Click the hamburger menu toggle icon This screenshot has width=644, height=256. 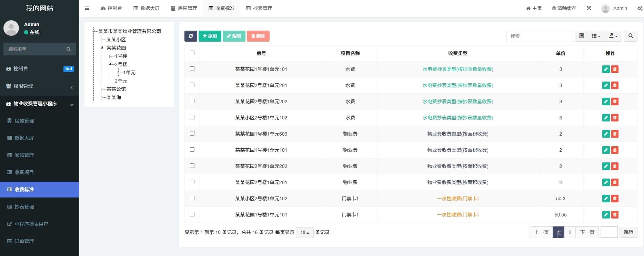point(87,8)
